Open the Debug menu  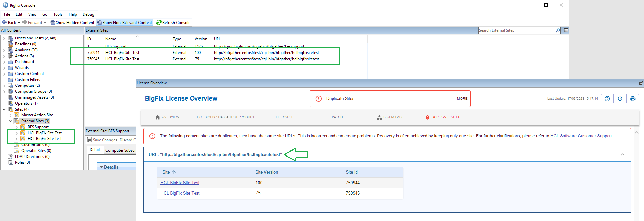[88, 14]
